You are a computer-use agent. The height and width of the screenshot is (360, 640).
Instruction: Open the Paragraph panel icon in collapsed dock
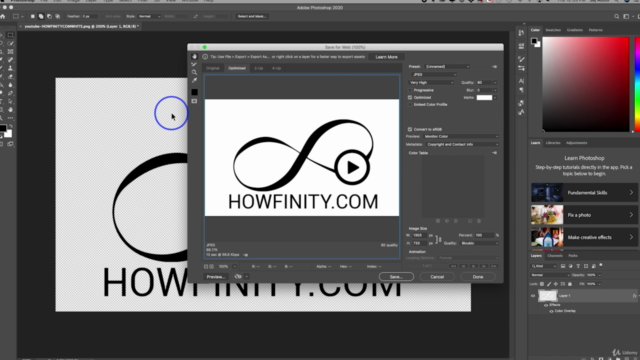(521, 90)
